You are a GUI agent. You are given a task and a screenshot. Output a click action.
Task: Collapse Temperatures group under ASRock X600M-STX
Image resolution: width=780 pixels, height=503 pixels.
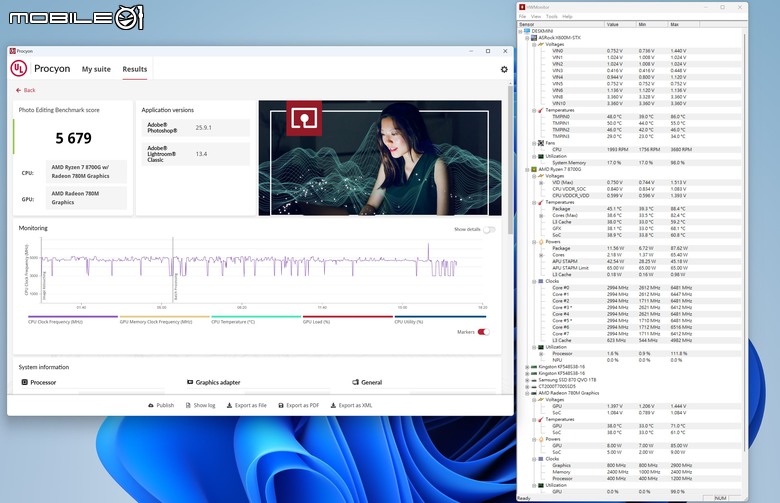click(x=534, y=110)
